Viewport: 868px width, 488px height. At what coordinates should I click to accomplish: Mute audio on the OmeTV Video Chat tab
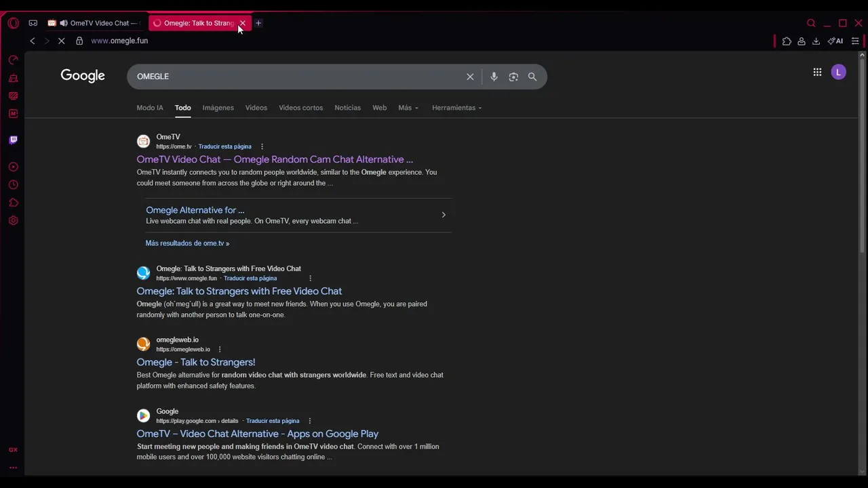63,23
